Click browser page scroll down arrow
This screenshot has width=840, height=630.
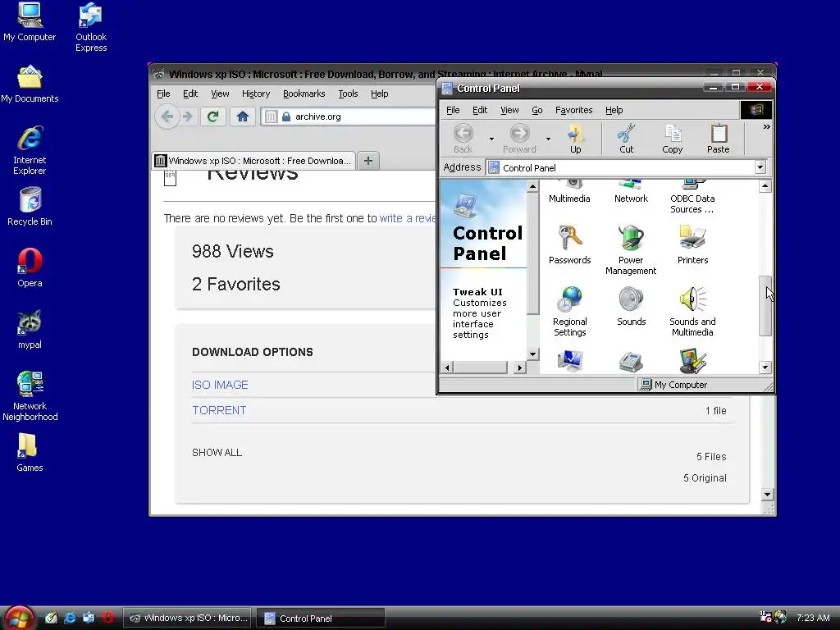tap(767, 495)
